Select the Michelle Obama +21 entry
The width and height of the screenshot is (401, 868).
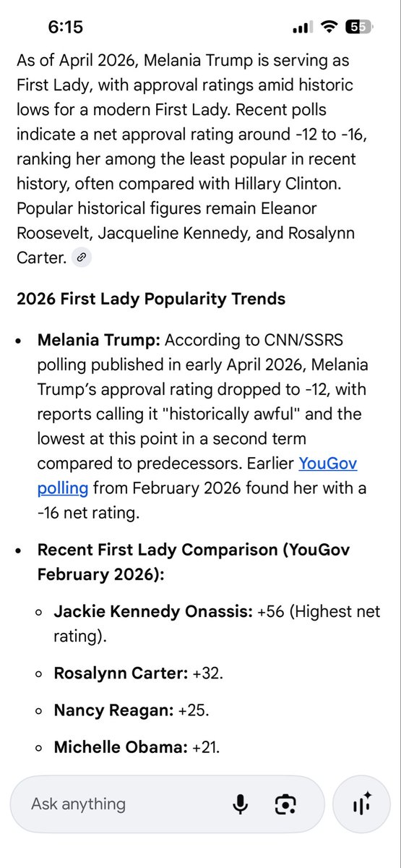tap(137, 746)
